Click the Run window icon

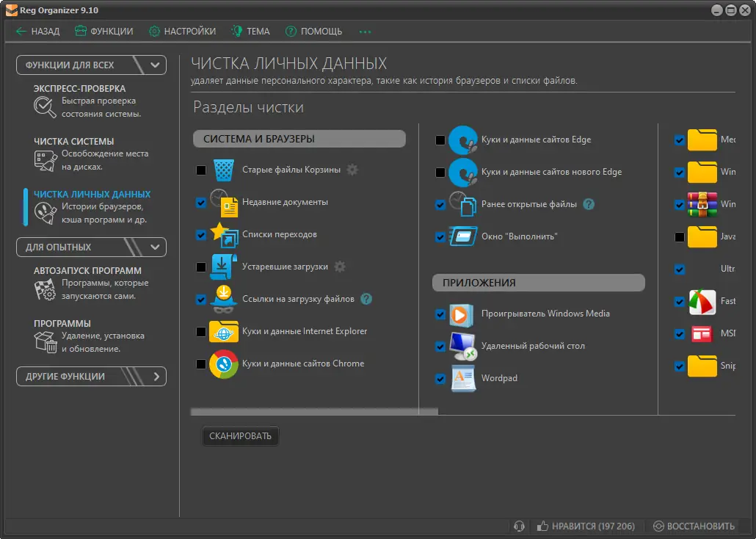click(463, 236)
